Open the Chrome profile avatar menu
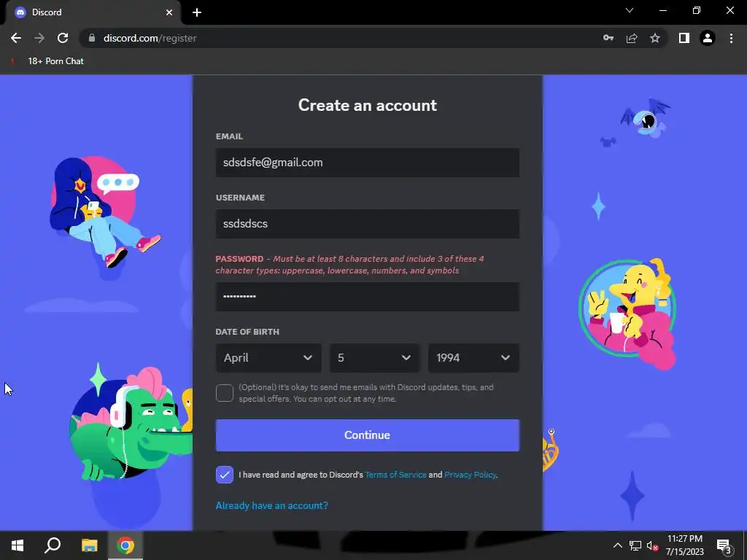This screenshot has width=747, height=560. (x=708, y=38)
